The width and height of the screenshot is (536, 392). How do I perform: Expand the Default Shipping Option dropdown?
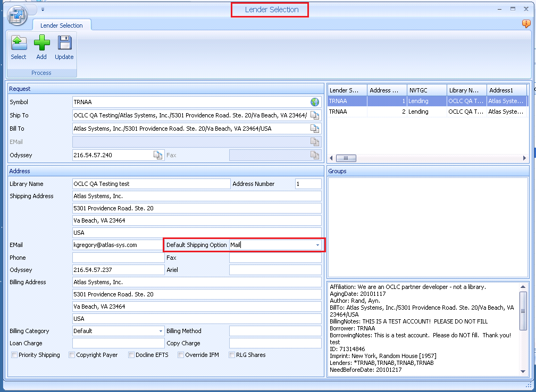(x=317, y=245)
